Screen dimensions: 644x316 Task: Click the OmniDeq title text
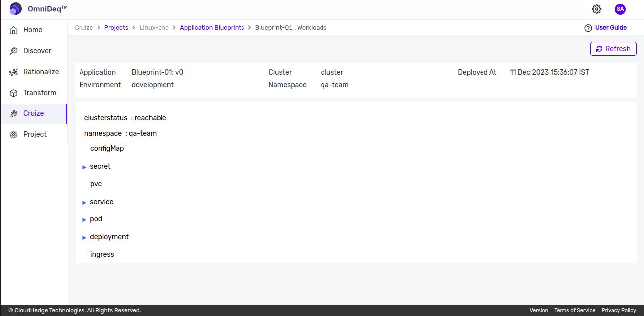(48, 9)
